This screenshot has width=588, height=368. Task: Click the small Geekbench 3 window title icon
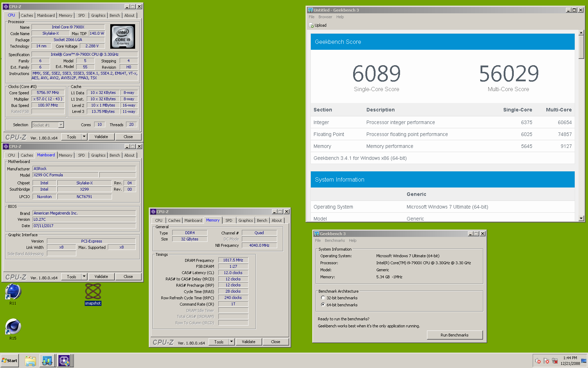(316, 234)
